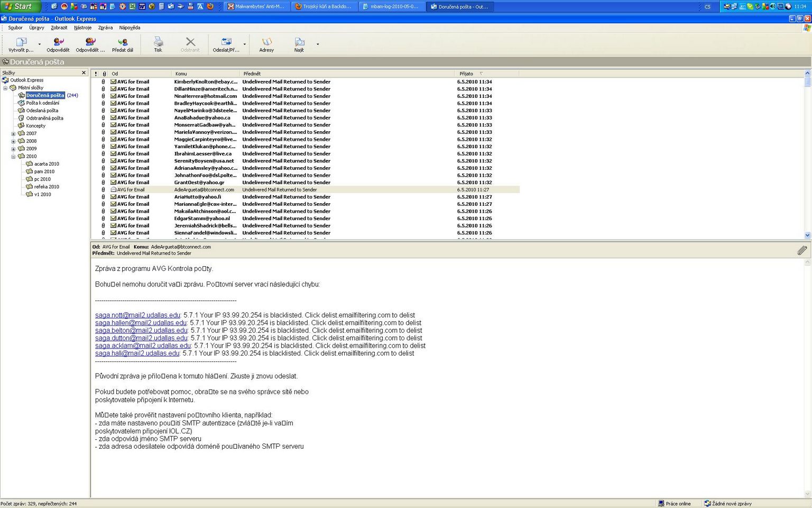
Task: Click the Od column header
Action: pyautogui.click(x=140, y=74)
